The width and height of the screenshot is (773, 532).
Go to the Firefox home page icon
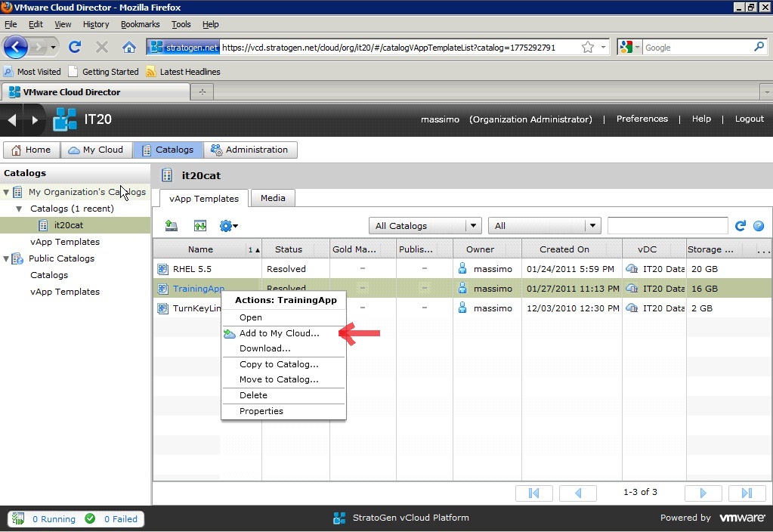click(129, 47)
